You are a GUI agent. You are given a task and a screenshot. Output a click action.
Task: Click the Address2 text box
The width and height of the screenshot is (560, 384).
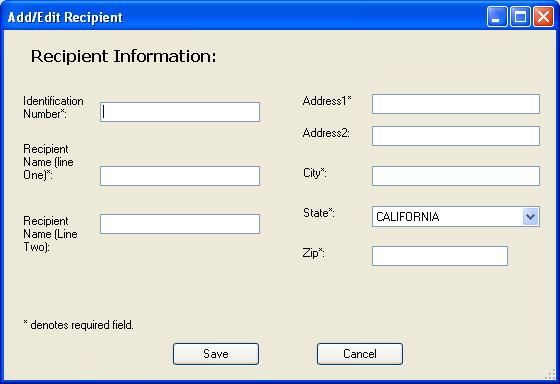(x=456, y=136)
